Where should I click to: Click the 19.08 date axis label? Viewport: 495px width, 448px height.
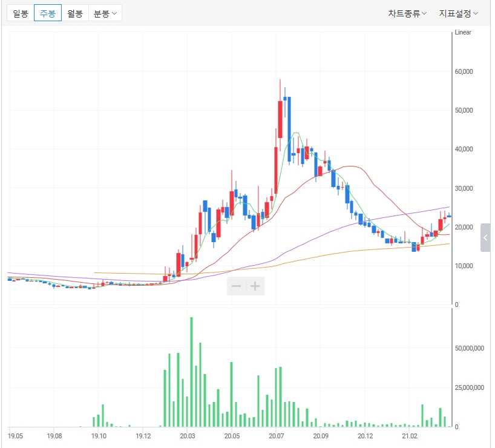(x=54, y=436)
